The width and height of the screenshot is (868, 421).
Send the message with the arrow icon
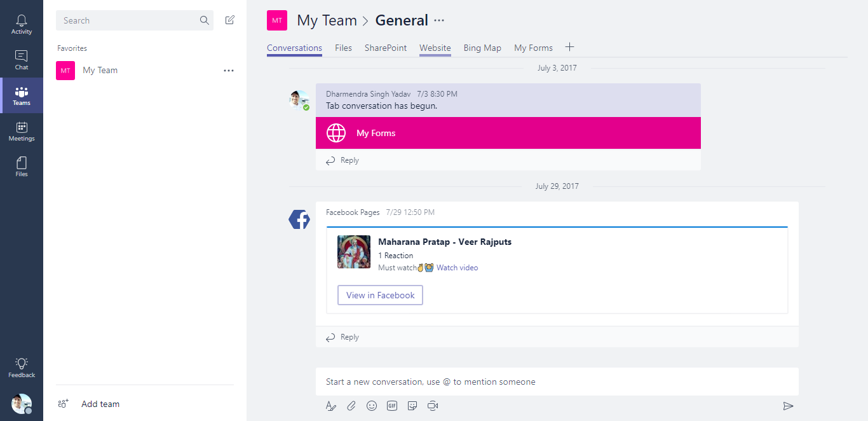pyautogui.click(x=789, y=406)
